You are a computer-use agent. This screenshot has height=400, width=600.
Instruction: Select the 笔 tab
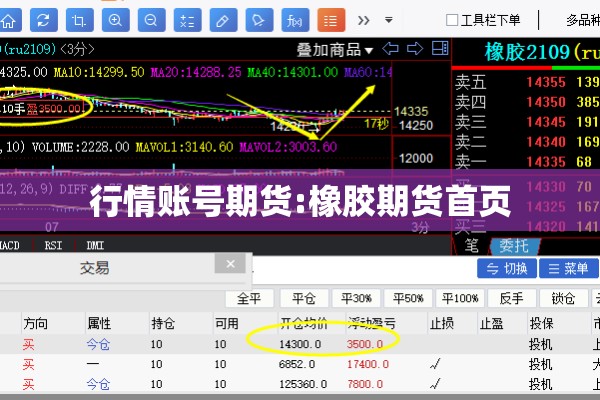[x=471, y=246]
